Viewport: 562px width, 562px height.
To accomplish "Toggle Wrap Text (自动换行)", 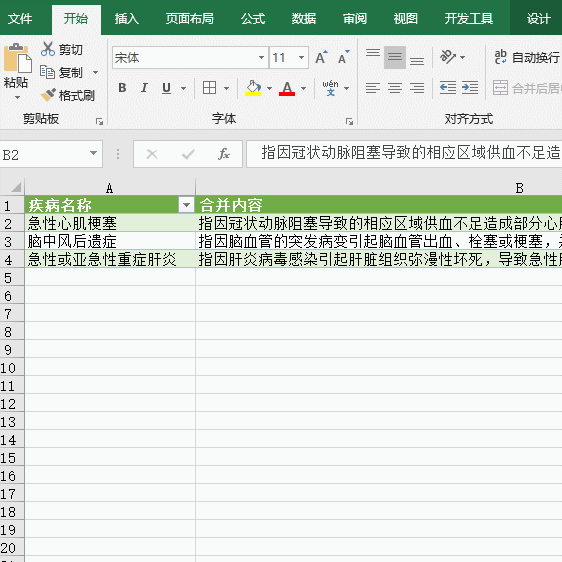I will point(527,57).
